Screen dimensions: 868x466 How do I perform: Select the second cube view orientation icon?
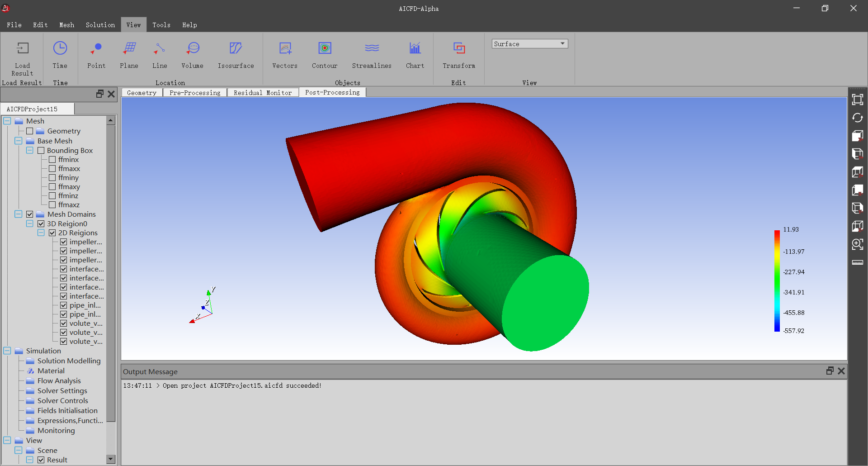pos(858,154)
